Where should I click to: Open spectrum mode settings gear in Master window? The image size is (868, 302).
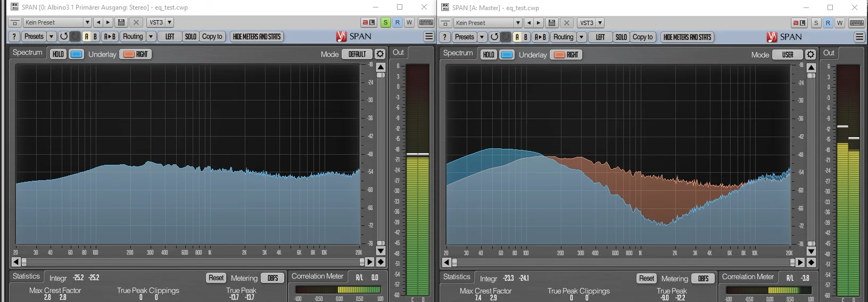pyautogui.click(x=811, y=55)
